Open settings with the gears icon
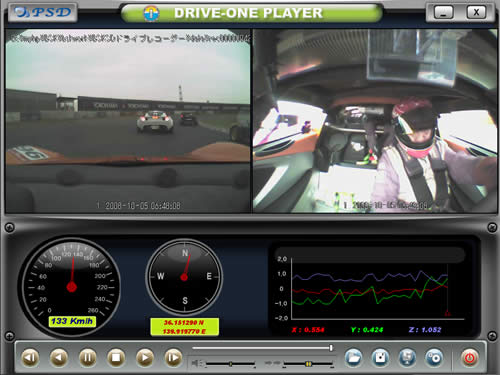 434,358
